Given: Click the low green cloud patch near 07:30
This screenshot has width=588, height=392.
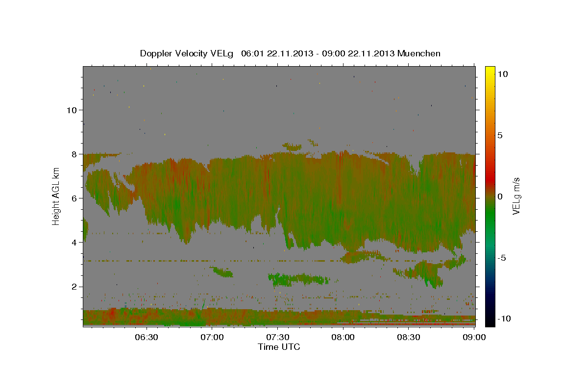Looking at the screenshot, I should point(299,280).
